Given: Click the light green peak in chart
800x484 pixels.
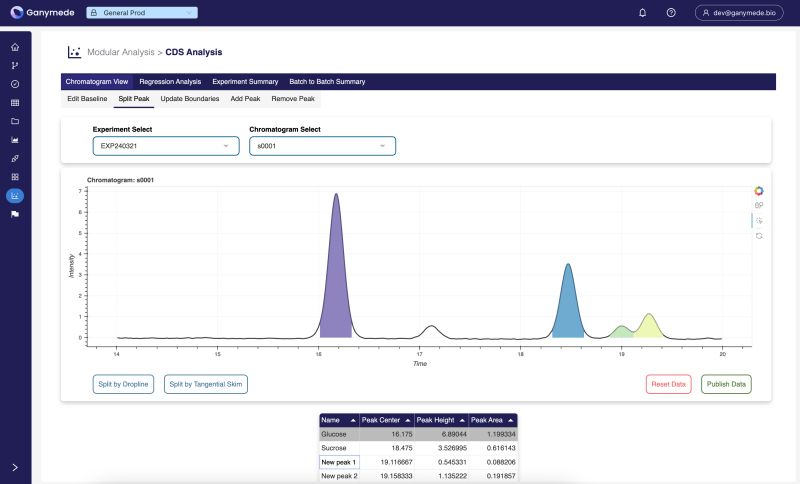Looking at the screenshot, I should point(622,332).
